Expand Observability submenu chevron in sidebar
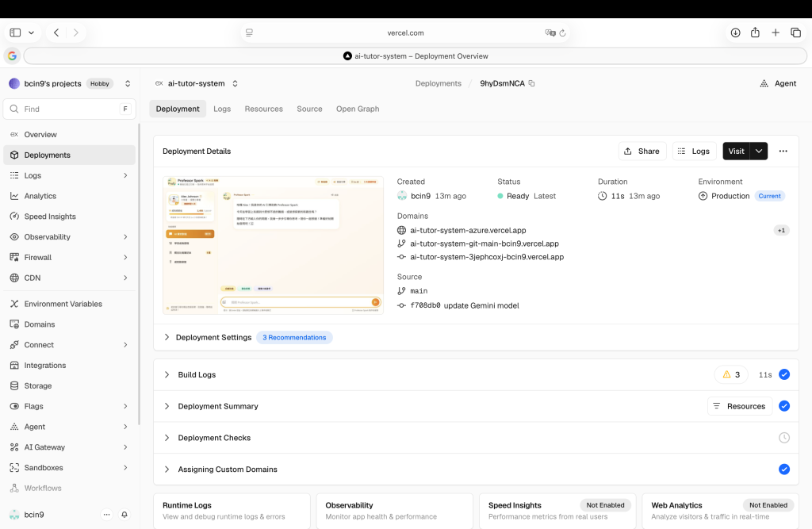The image size is (812, 529). click(x=125, y=237)
